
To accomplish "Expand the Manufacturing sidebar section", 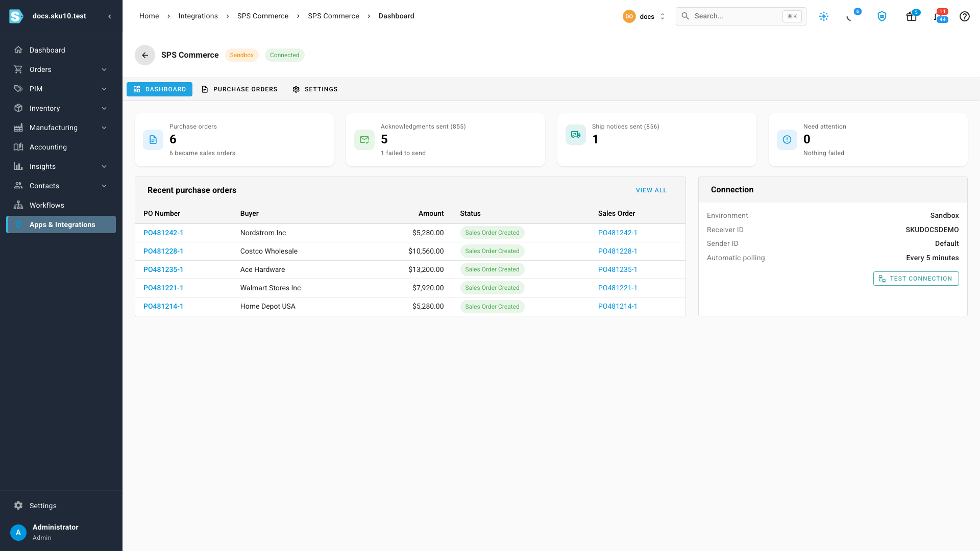I will (x=61, y=128).
